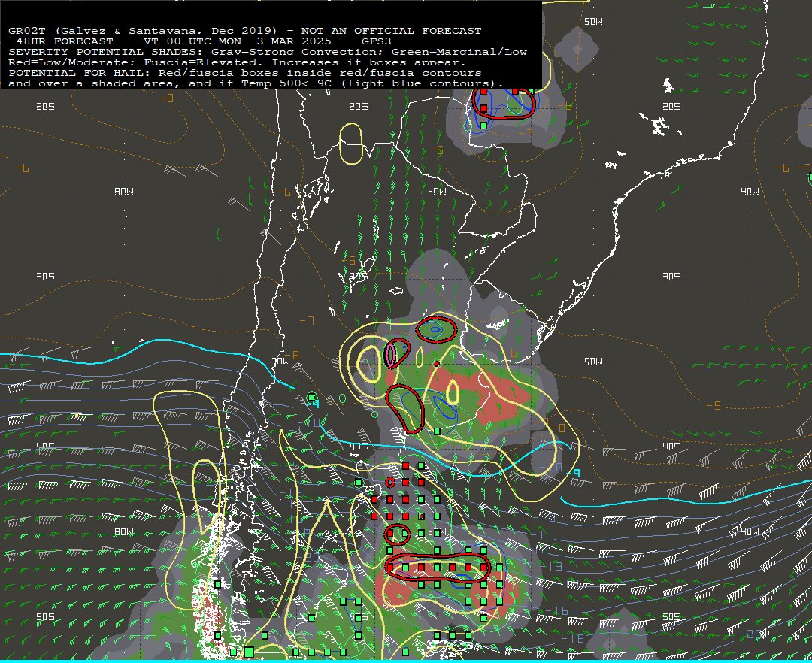Click the 'POTENTIAL FOR HAIL:' legend line
Viewport: 812px width, 663px height.
pos(80,73)
